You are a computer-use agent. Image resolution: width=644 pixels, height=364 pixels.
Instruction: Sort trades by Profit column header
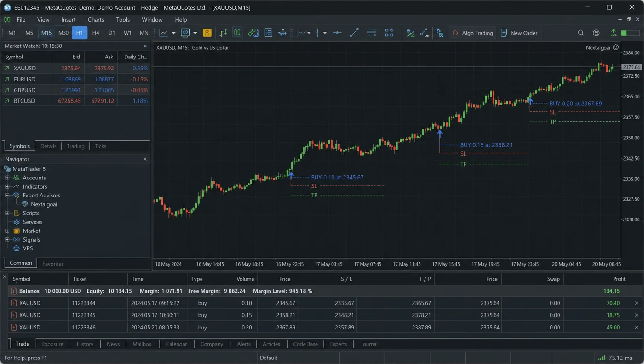tap(619, 279)
